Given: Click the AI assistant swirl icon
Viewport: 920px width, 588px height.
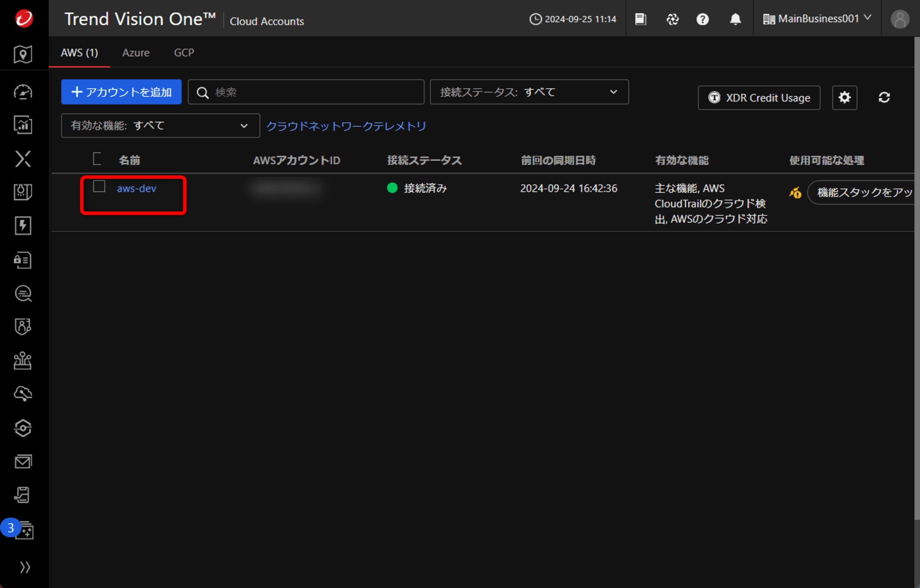Looking at the screenshot, I should tap(673, 19).
